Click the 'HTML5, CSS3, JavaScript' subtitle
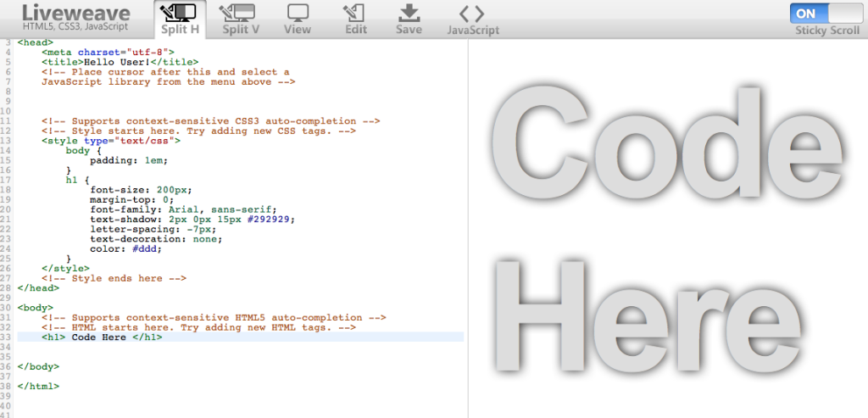The image size is (868, 418). [x=75, y=26]
